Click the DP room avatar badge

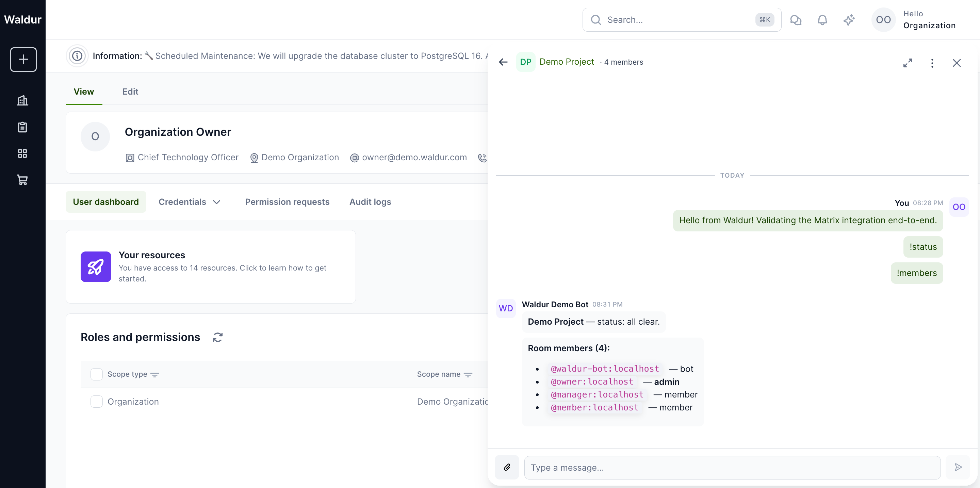(526, 62)
